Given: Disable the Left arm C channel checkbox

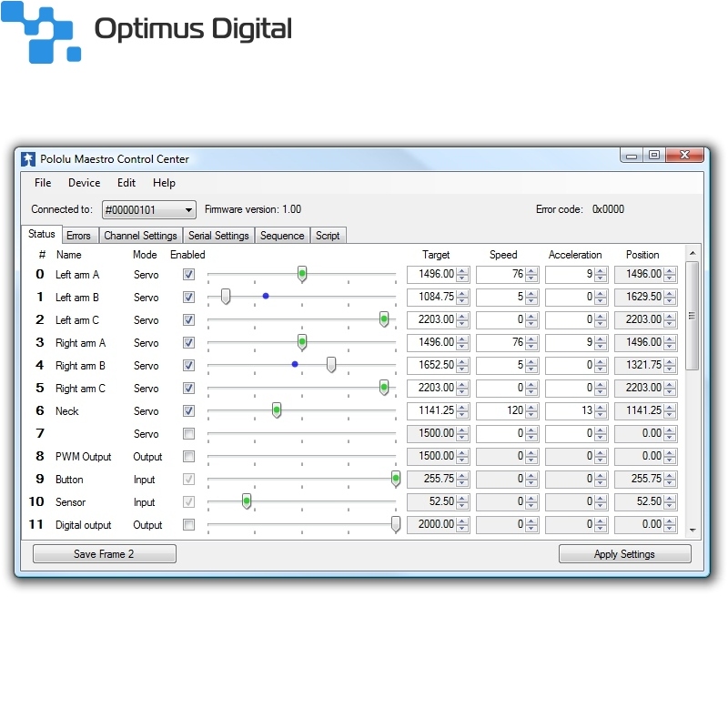Looking at the screenshot, I should click(188, 320).
